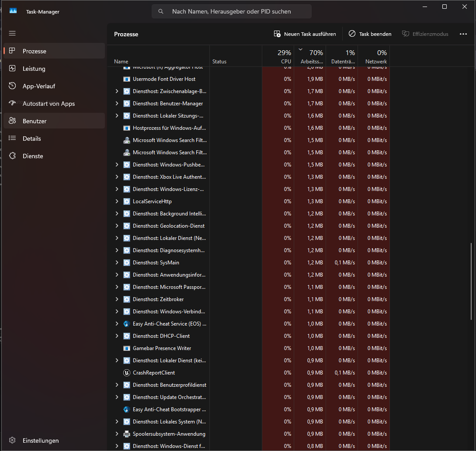Expand Diensthost: Benutzer-Manager row

pos(117,104)
